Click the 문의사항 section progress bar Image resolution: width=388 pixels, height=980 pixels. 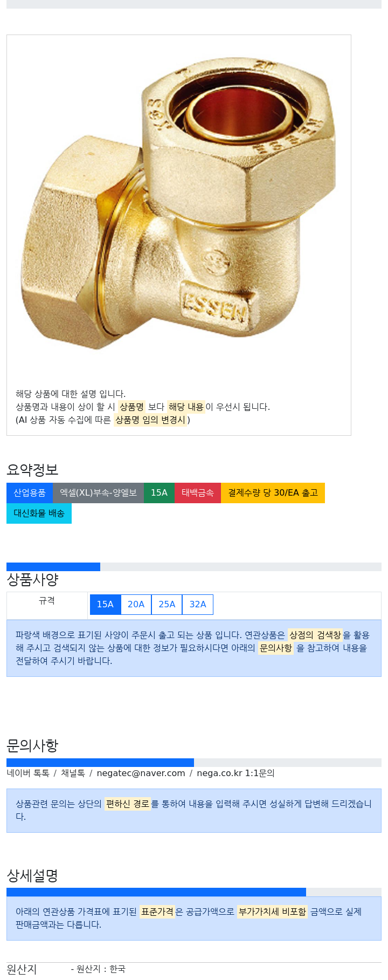tap(194, 763)
